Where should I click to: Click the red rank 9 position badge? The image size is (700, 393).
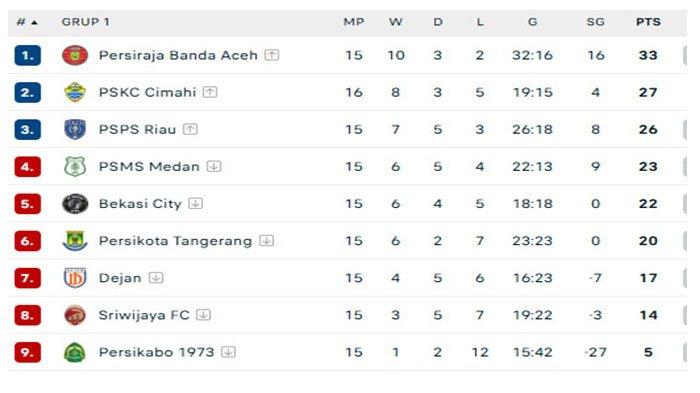tap(27, 352)
